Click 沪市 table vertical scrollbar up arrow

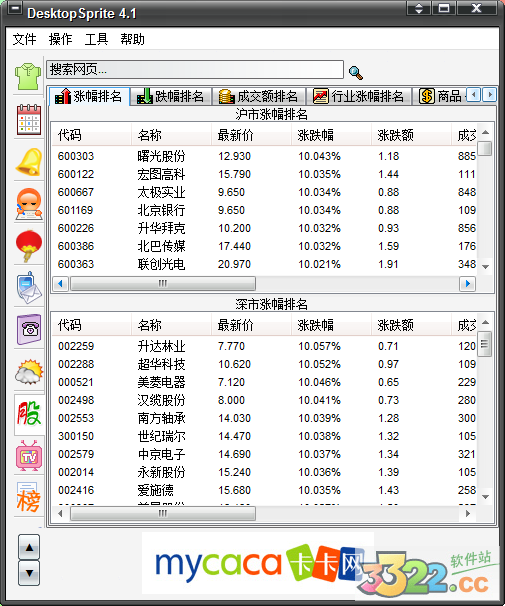486,132
